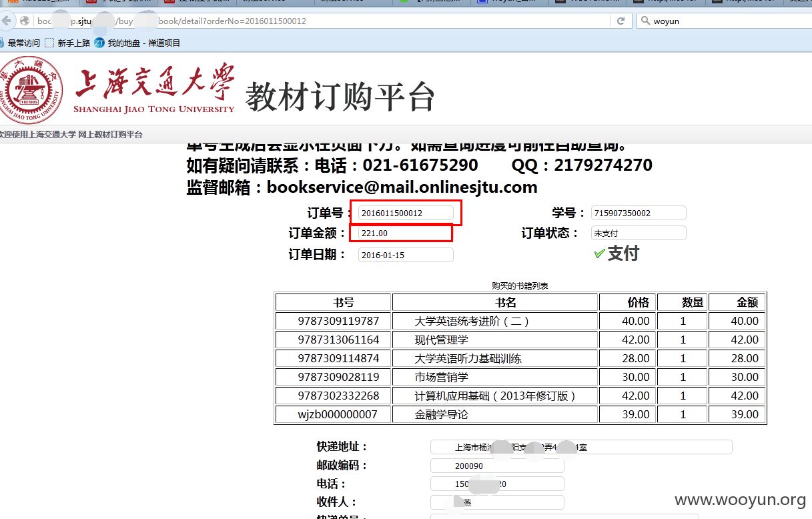This screenshot has height=519, width=812.
Task: Click the 书号 column header
Action: [x=334, y=302]
